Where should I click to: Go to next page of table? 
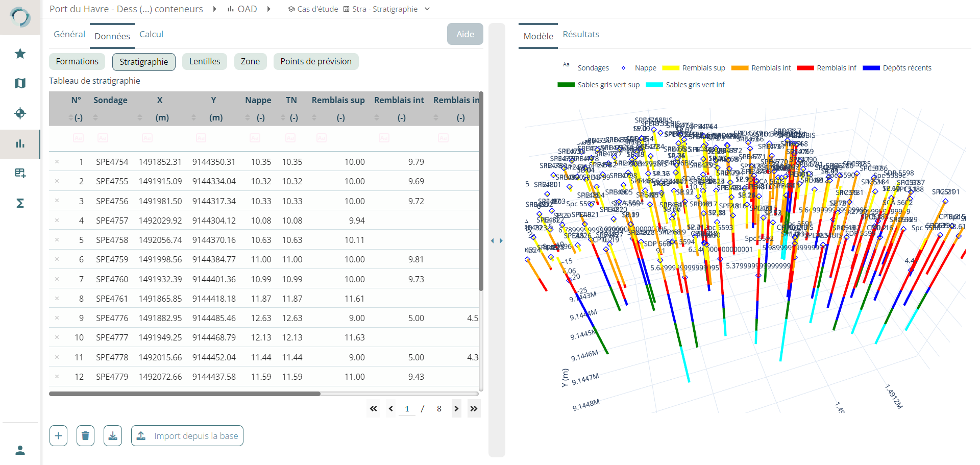click(456, 408)
